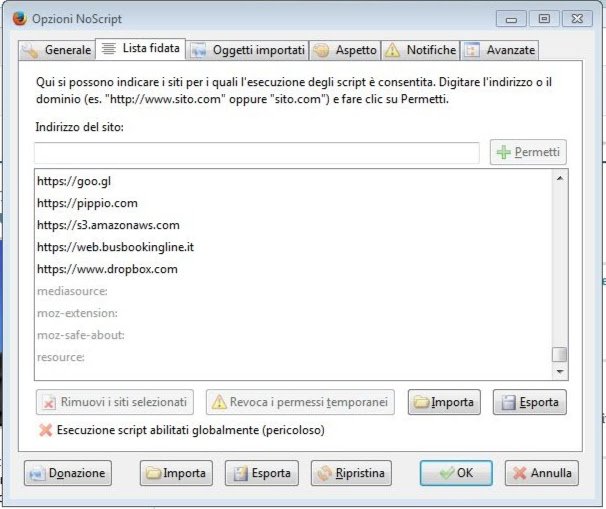The width and height of the screenshot is (606, 509).
Task: Click the Permetti button
Action: [x=528, y=152]
